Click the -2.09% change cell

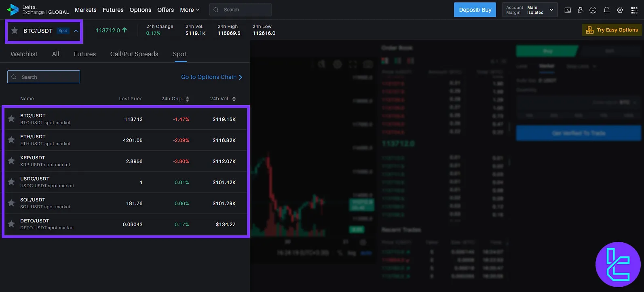click(181, 140)
